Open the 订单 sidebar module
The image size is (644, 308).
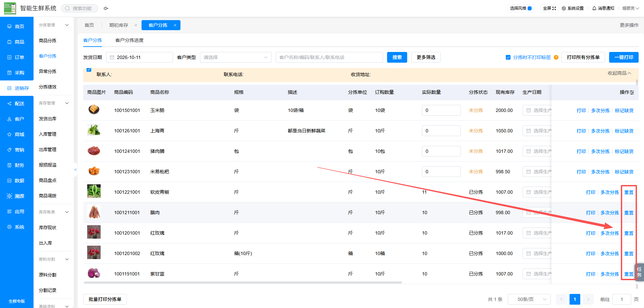(x=16, y=57)
